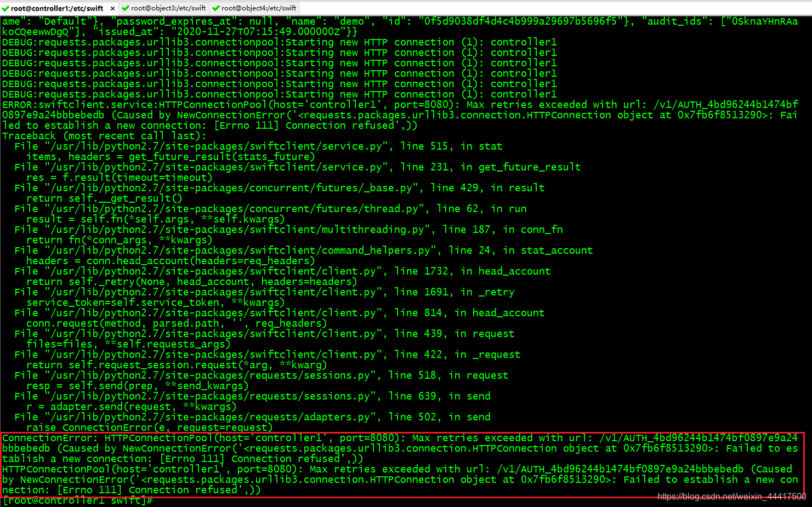The height and width of the screenshot is (507, 812).
Task: Click 'resp = self.send(prep, **send_kwargs)' line
Action: tap(138, 386)
